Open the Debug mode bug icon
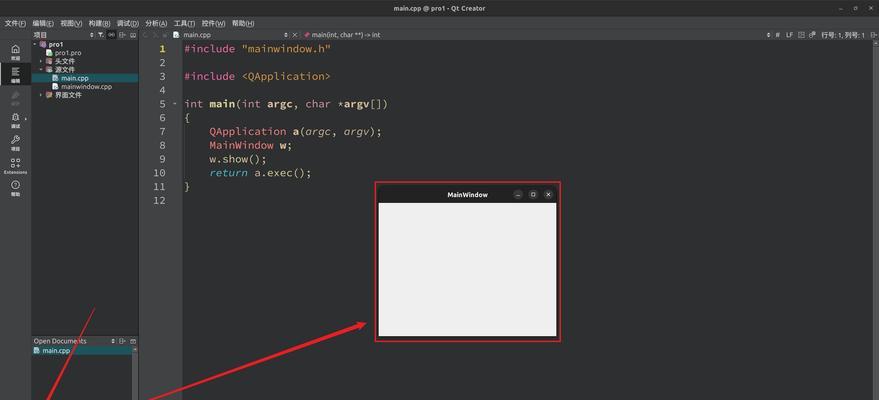 [x=15, y=120]
